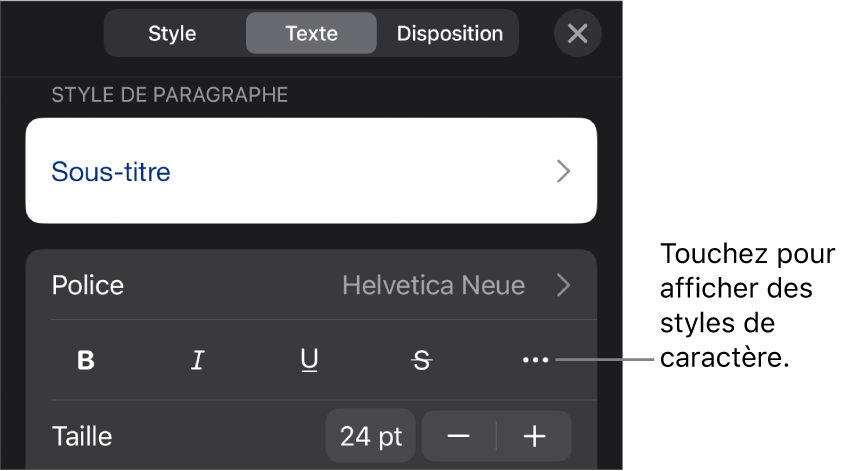Expand paragraph styles via Sous-titre chevron
This screenshot has height=471, width=846.
pos(564,171)
